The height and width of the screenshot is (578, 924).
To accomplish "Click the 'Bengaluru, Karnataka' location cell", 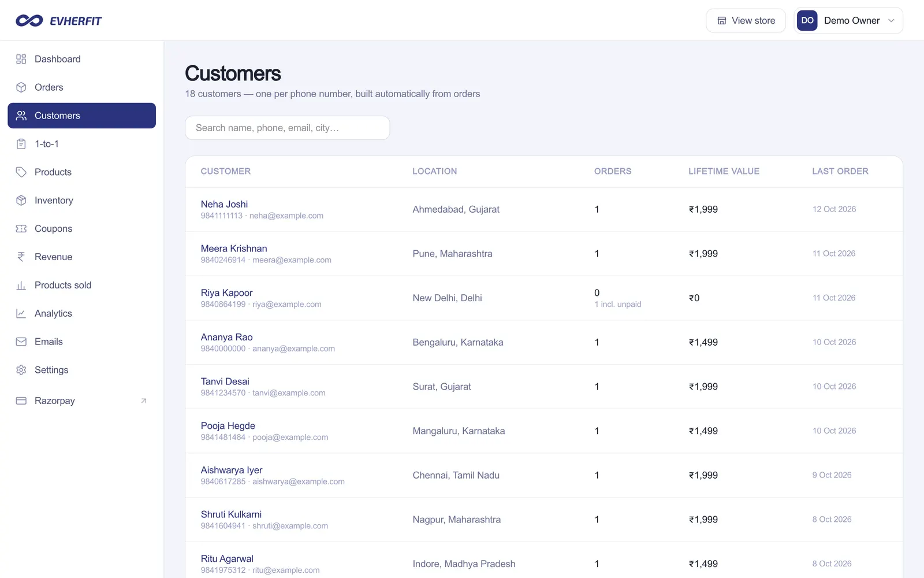I will [458, 342].
